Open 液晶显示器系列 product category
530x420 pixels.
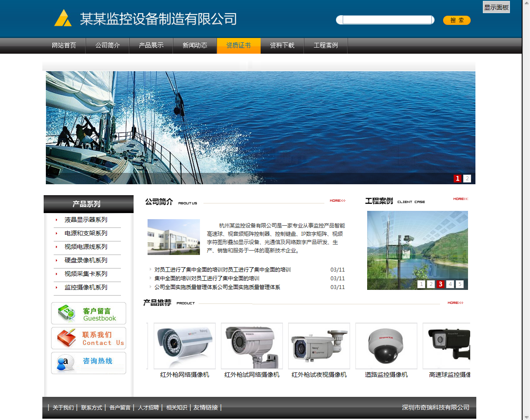tap(86, 220)
